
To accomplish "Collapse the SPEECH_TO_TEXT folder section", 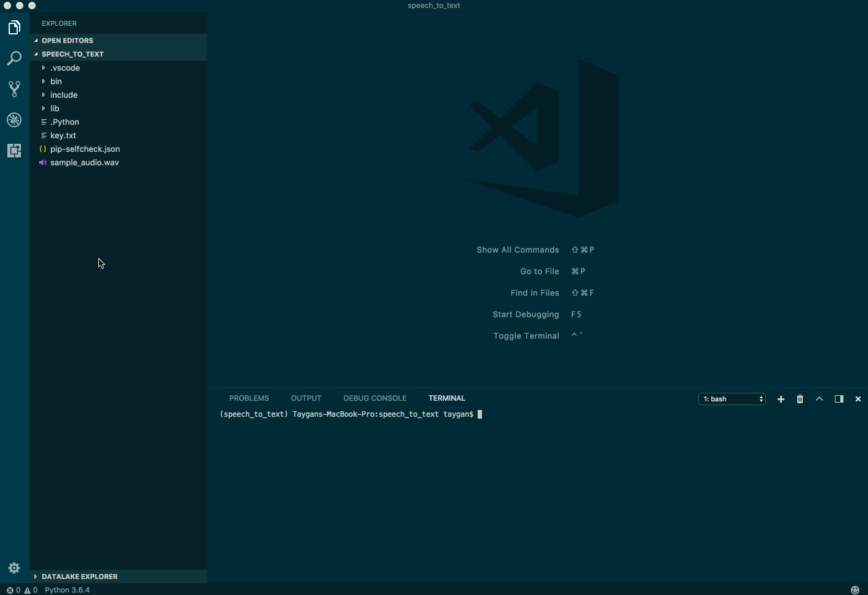I will tap(118, 54).
